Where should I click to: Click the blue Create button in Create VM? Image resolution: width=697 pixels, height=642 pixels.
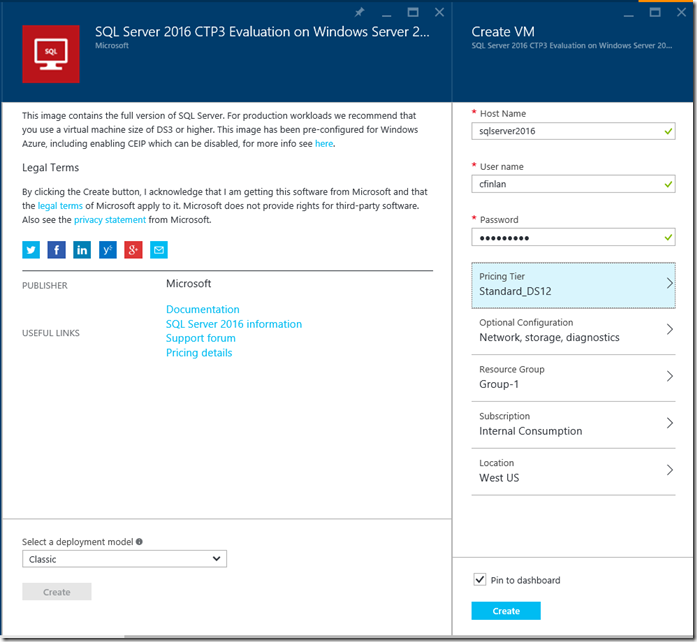(505, 611)
